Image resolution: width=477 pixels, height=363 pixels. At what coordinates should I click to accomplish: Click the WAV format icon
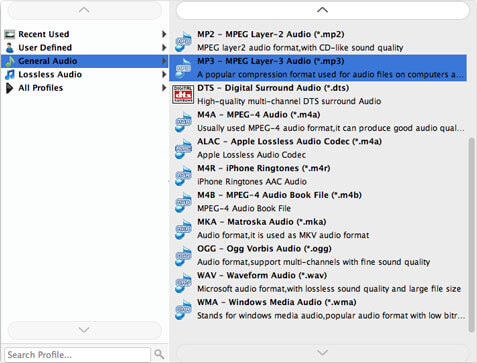pos(183,282)
